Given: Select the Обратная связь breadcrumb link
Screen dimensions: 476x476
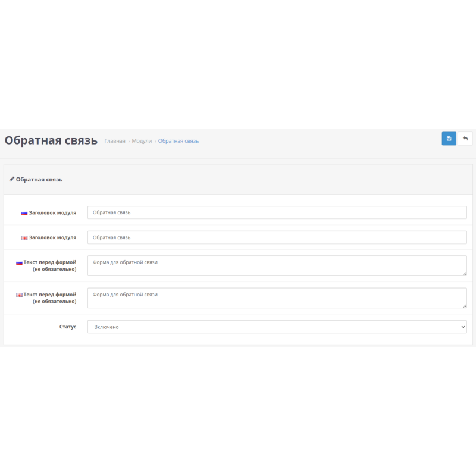Looking at the screenshot, I should [x=178, y=141].
